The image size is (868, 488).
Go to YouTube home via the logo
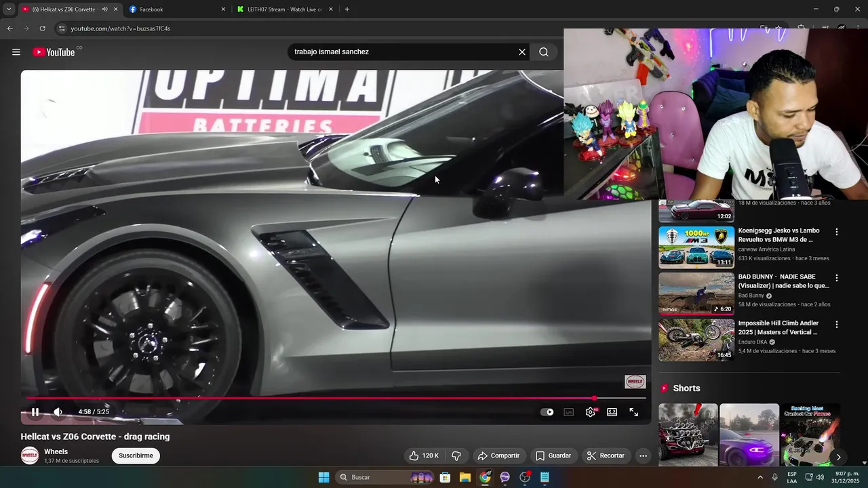pos(54,52)
